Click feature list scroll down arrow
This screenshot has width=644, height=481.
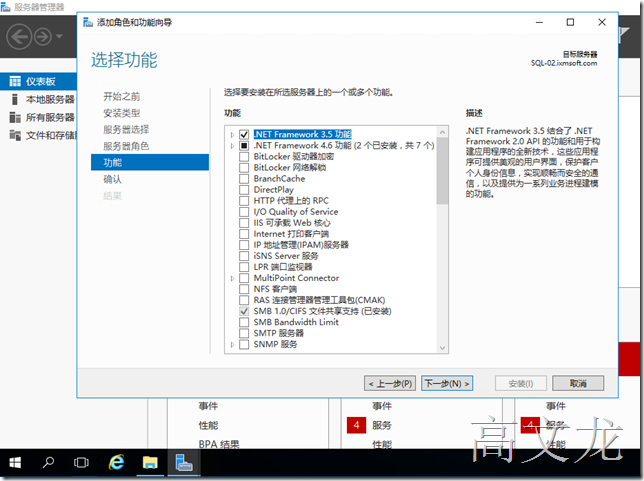coord(442,348)
